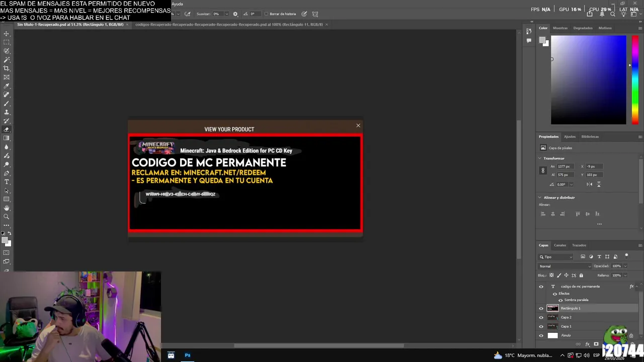The height and width of the screenshot is (362, 644).
Task: Select the Gradient tool
Action: (7, 138)
